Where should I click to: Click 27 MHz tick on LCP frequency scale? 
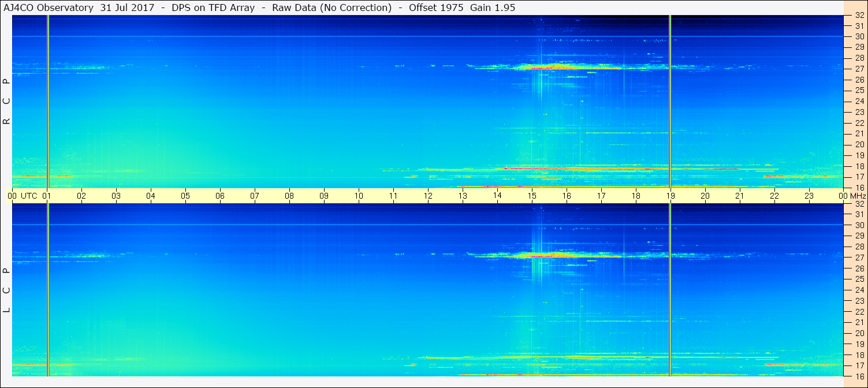point(859,258)
